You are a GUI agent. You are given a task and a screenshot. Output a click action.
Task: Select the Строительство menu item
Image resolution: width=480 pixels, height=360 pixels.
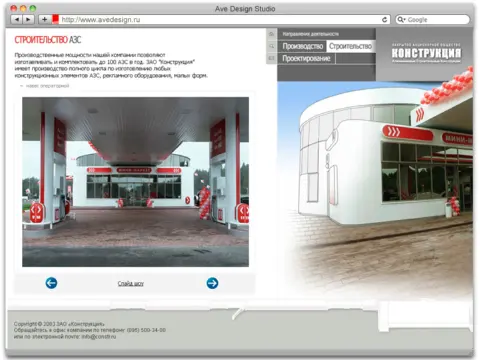tap(350, 46)
